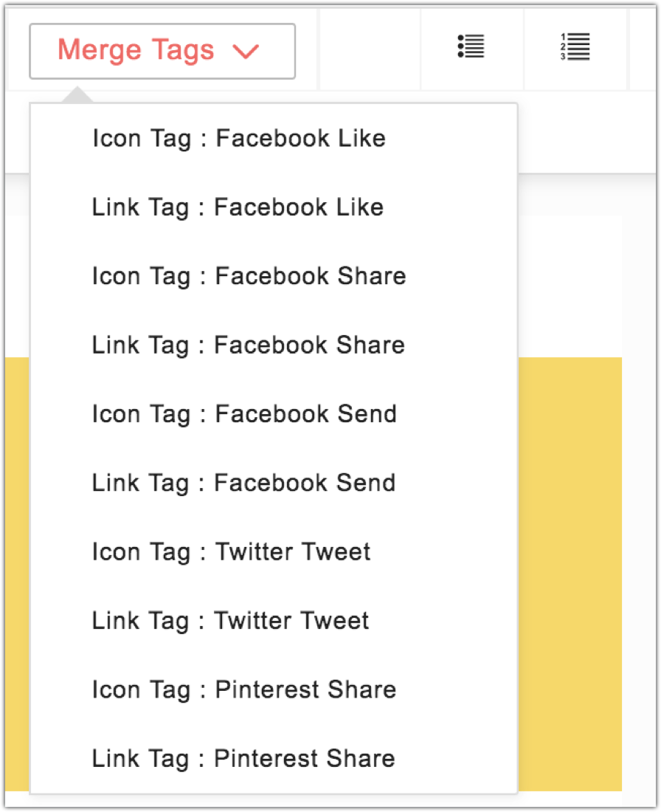Choose Link Tag : Facebook Send
This screenshot has height=812, width=661.
[243, 483]
